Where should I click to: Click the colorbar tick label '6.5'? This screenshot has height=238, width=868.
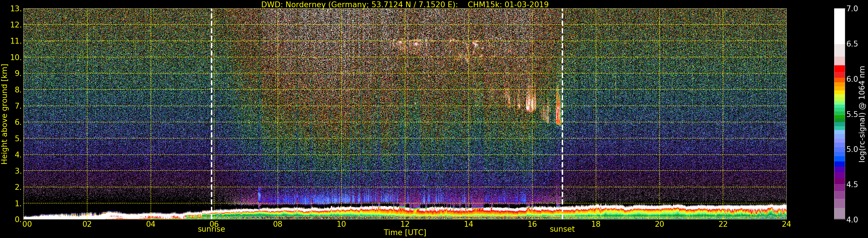(x=852, y=44)
